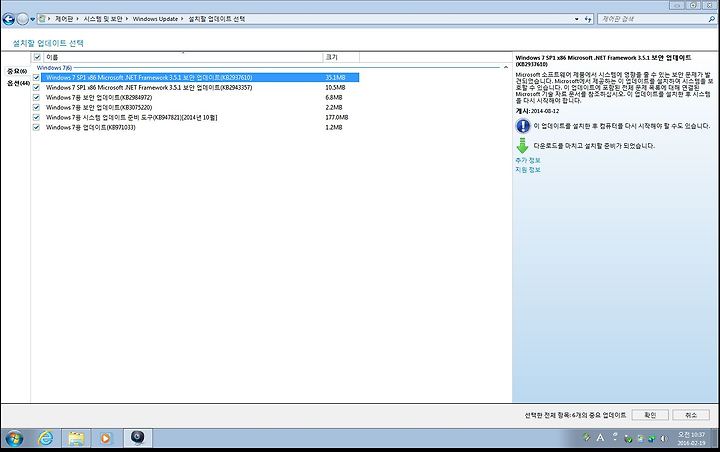Open Windows Media Player from taskbar
720x452 pixels.
click(106, 438)
